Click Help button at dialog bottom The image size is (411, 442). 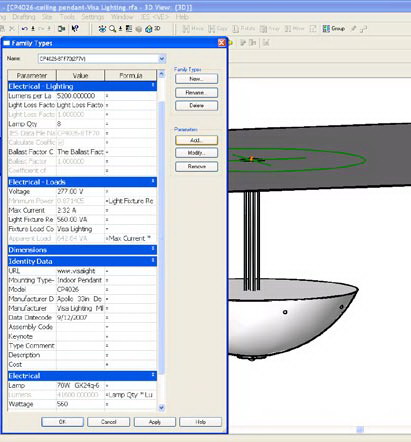(x=200, y=422)
